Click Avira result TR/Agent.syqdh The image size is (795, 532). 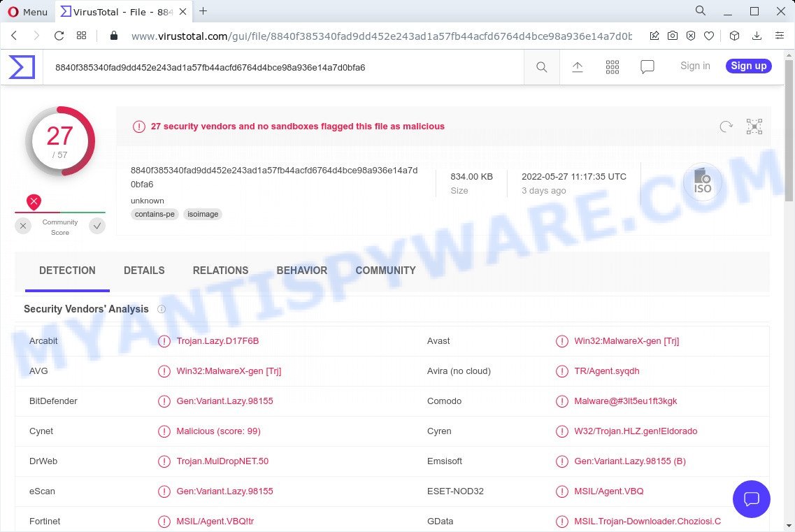click(606, 371)
